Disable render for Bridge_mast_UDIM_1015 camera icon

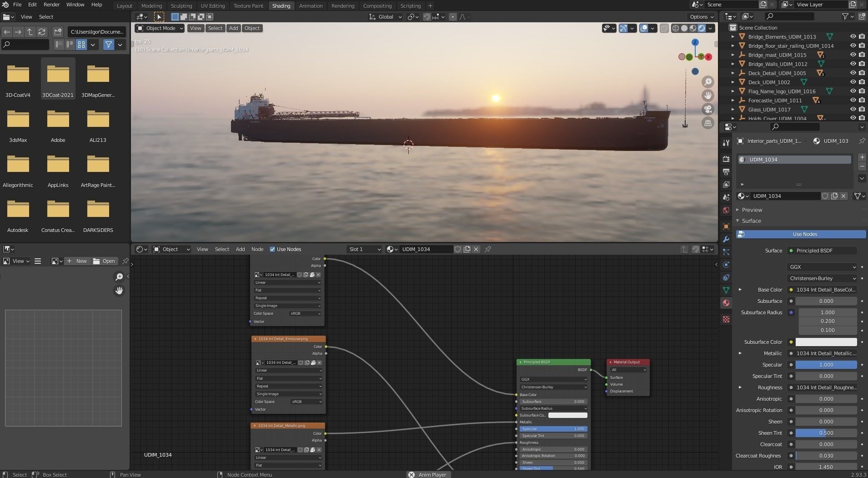point(862,55)
